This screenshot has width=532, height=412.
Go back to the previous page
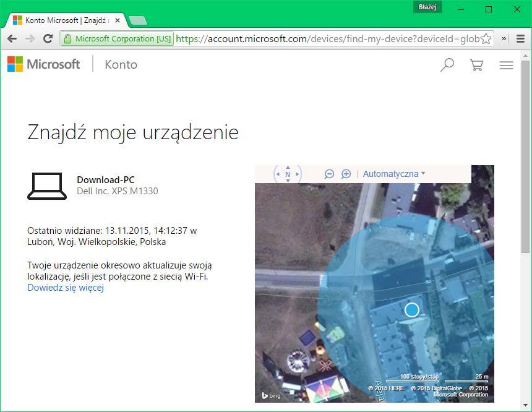[12, 39]
